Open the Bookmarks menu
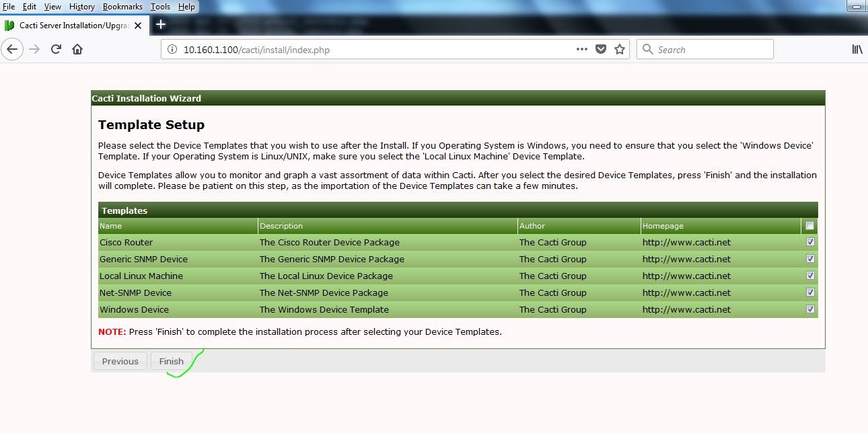Image resolution: width=868 pixels, height=433 pixels. [x=122, y=7]
